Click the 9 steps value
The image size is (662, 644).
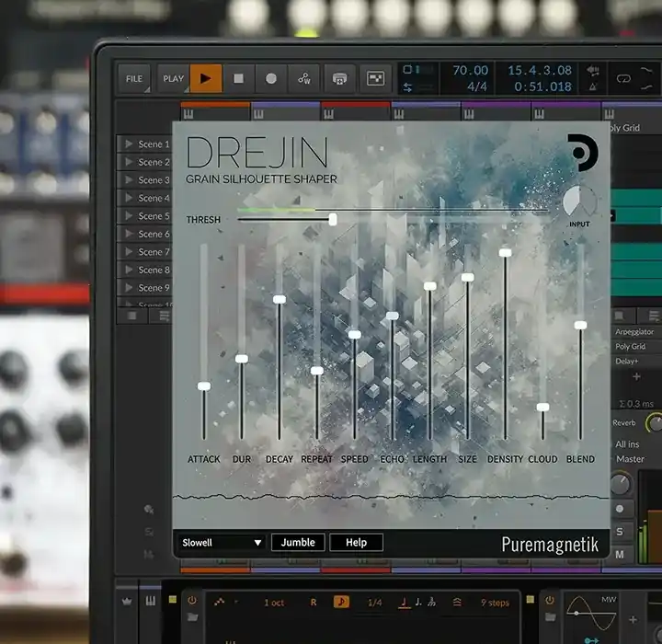click(495, 603)
